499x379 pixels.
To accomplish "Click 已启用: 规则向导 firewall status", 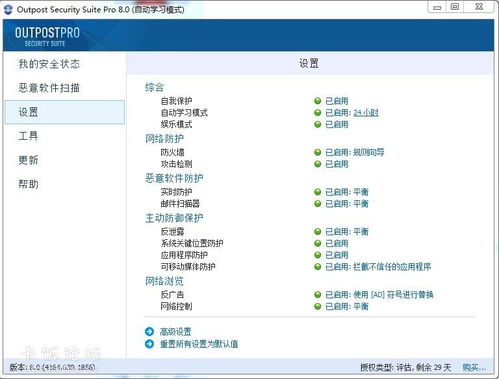I will tap(355, 152).
